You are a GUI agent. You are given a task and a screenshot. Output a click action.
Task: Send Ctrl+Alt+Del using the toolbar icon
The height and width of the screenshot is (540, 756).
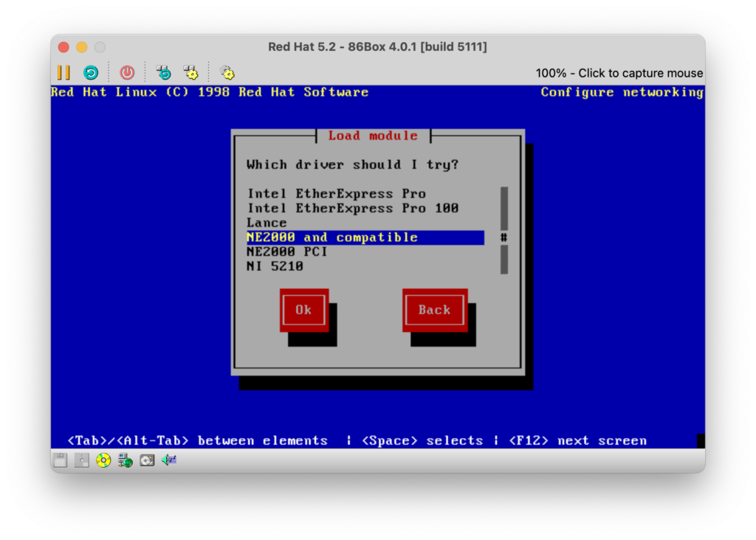[164, 73]
